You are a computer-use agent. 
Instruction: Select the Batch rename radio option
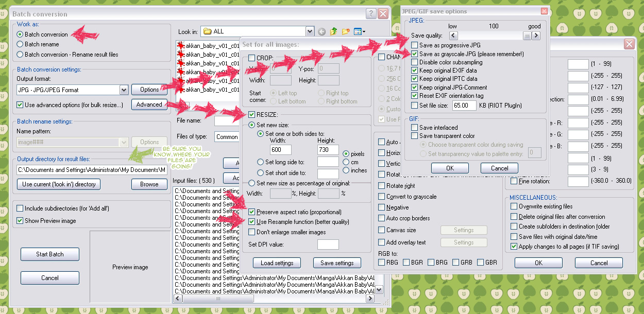tap(20, 44)
